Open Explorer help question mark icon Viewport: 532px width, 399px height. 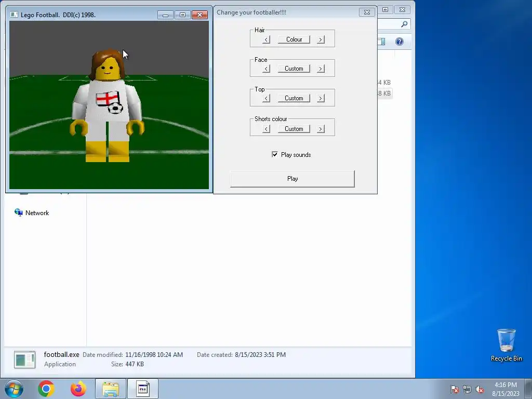pyautogui.click(x=400, y=42)
